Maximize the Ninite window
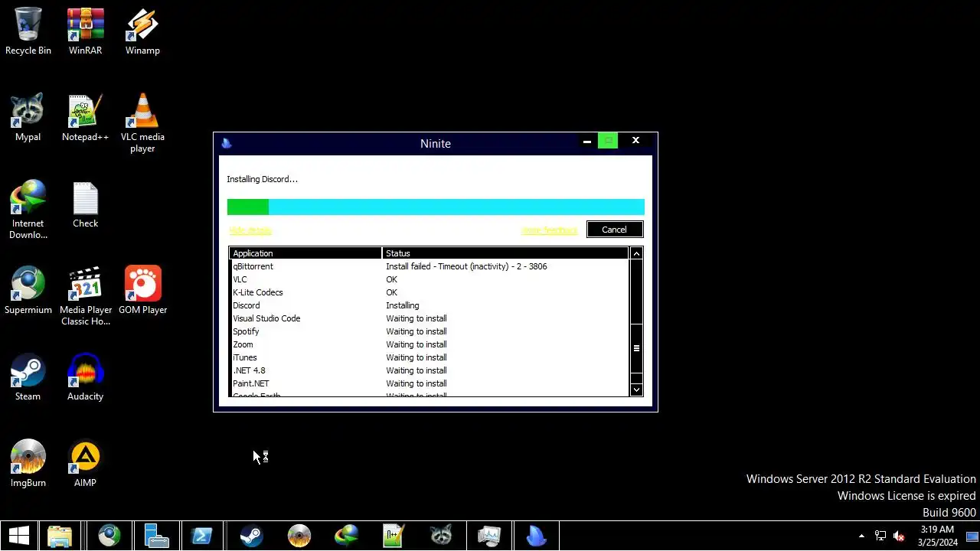Image resolution: width=980 pixels, height=551 pixels. 608,141
